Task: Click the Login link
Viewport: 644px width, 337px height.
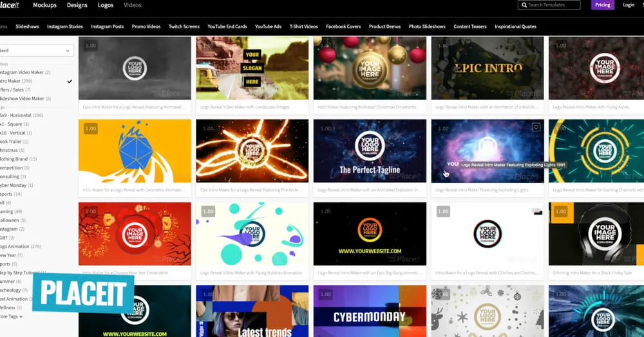Action: (x=629, y=5)
